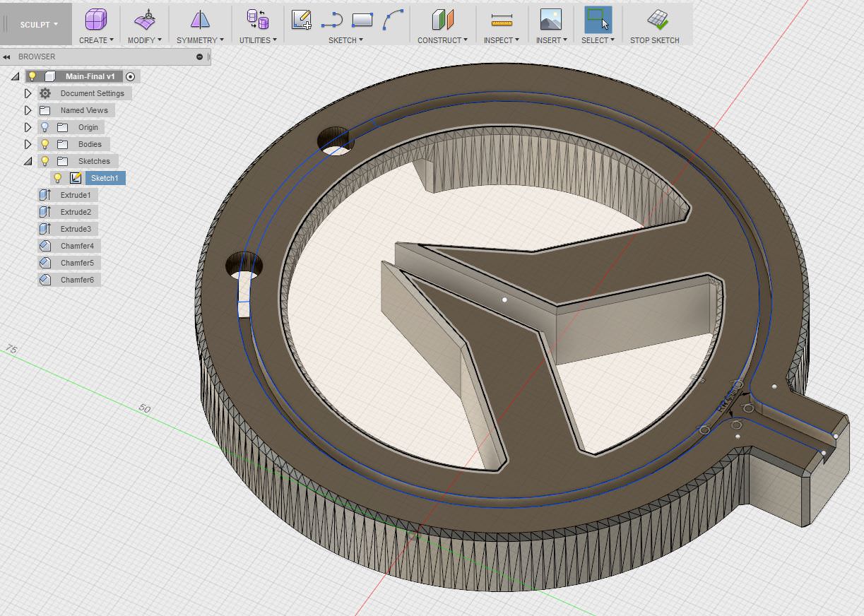
Task: Select Extrude2 in the feature list
Action: (x=75, y=212)
